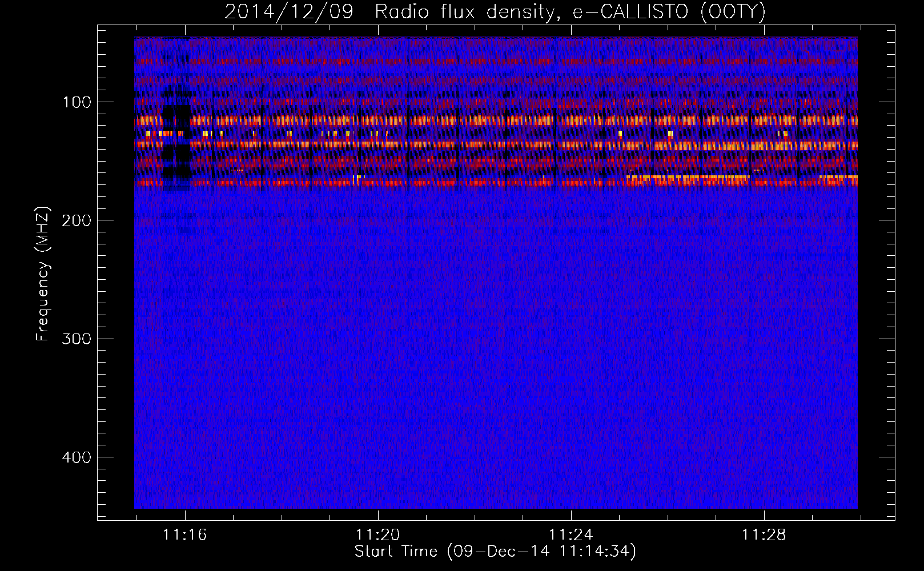The image size is (924, 571).
Task: Click the "Start Time (09-Dec-14 11:14:34)" label
Action: [x=495, y=552]
